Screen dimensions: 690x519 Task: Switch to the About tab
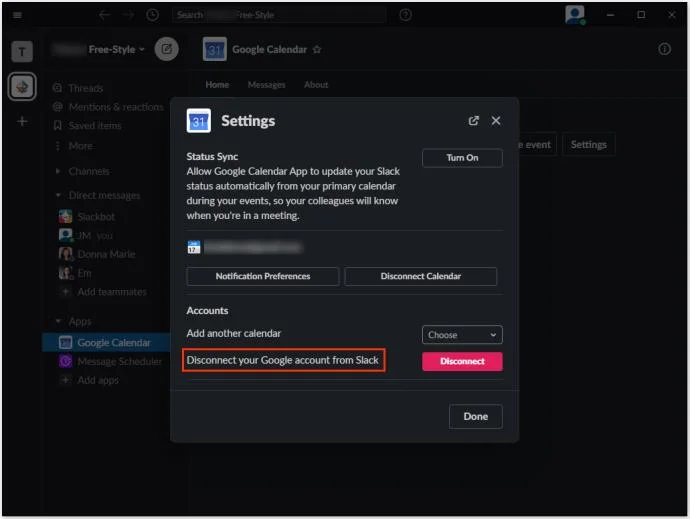click(316, 85)
